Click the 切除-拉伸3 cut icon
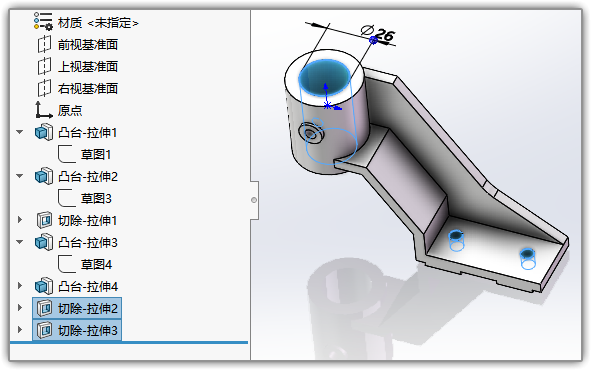 point(44,330)
